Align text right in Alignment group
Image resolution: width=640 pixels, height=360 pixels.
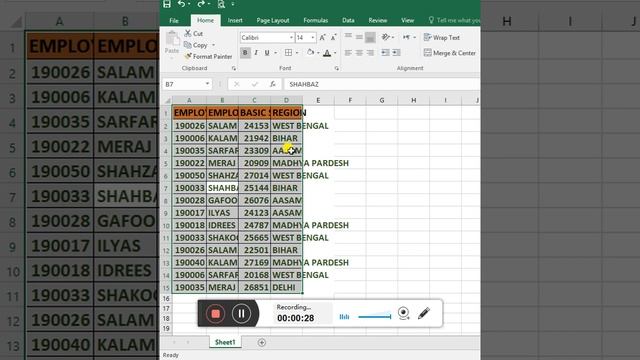(370, 53)
